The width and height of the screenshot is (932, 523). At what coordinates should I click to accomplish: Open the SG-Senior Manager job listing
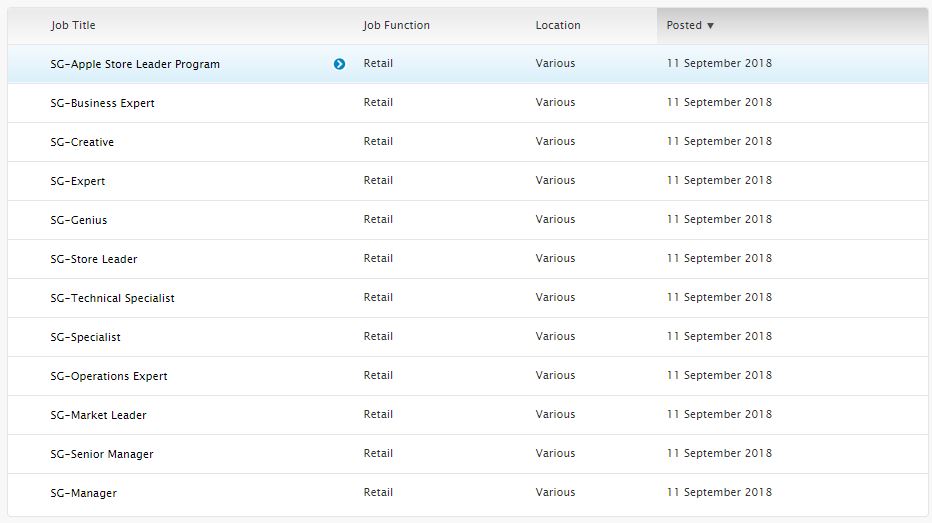[x=101, y=454]
